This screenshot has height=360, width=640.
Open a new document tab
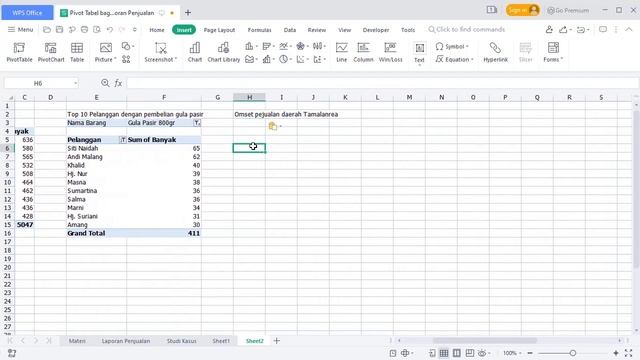(x=188, y=13)
